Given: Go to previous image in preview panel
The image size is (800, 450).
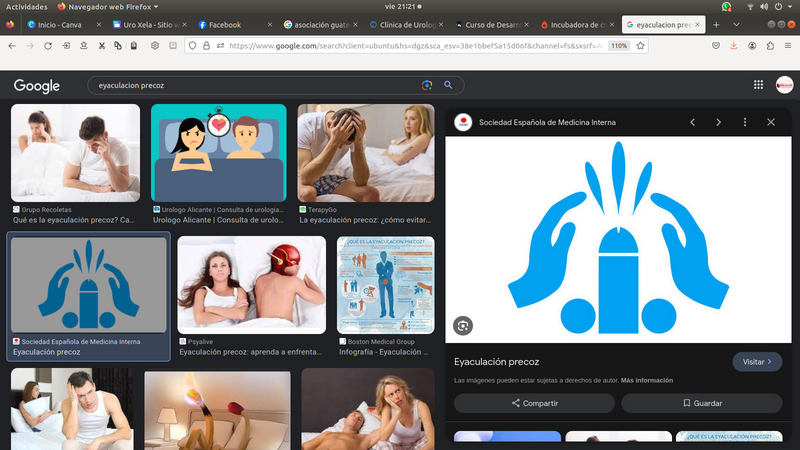Looking at the screenshot, I should (692, 122).
